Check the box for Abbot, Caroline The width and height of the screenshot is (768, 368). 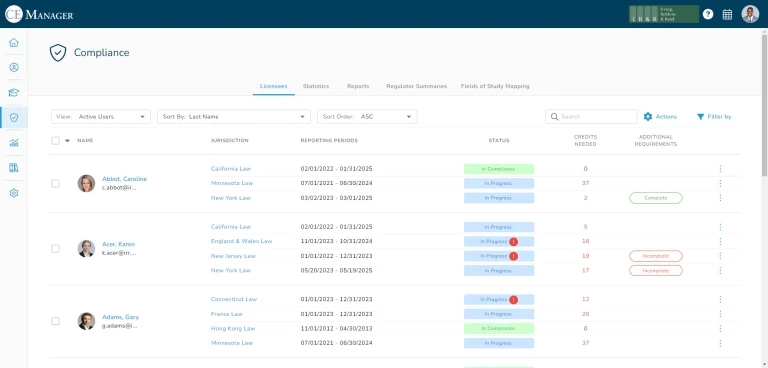[x=55, y=183]
